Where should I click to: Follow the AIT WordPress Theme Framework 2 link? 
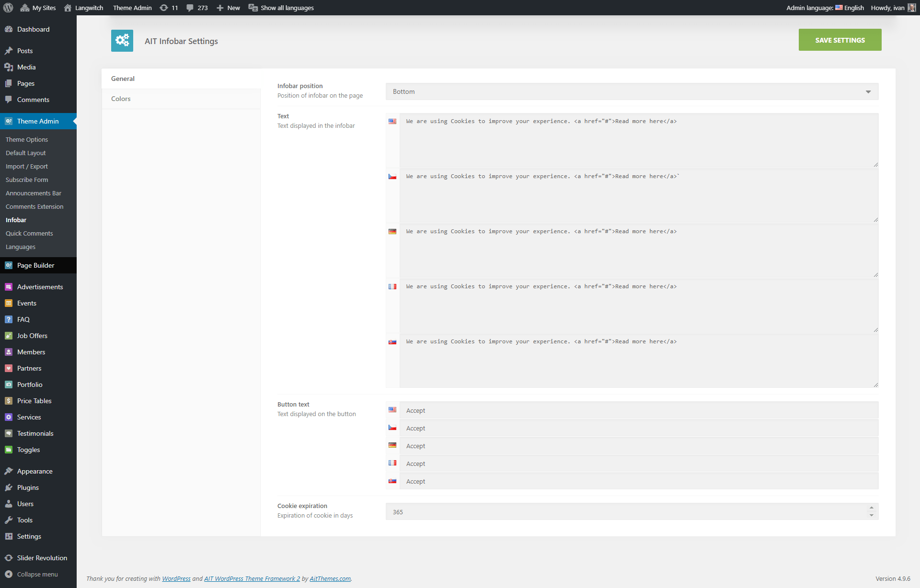tap(252, 578)
